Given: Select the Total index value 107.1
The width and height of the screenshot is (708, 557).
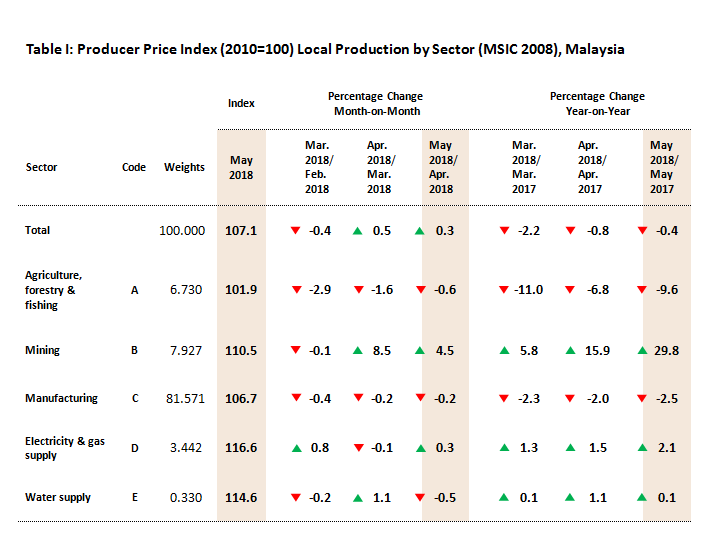Looking at the screenshot, I should coord(241,230).
